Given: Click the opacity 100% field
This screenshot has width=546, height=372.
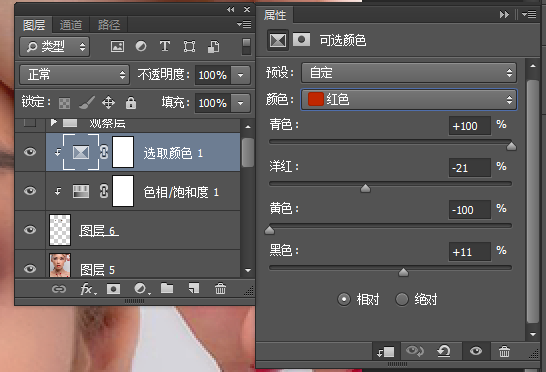Looking at the screenshot, I should pyautogui.click(x=212, y=75).
